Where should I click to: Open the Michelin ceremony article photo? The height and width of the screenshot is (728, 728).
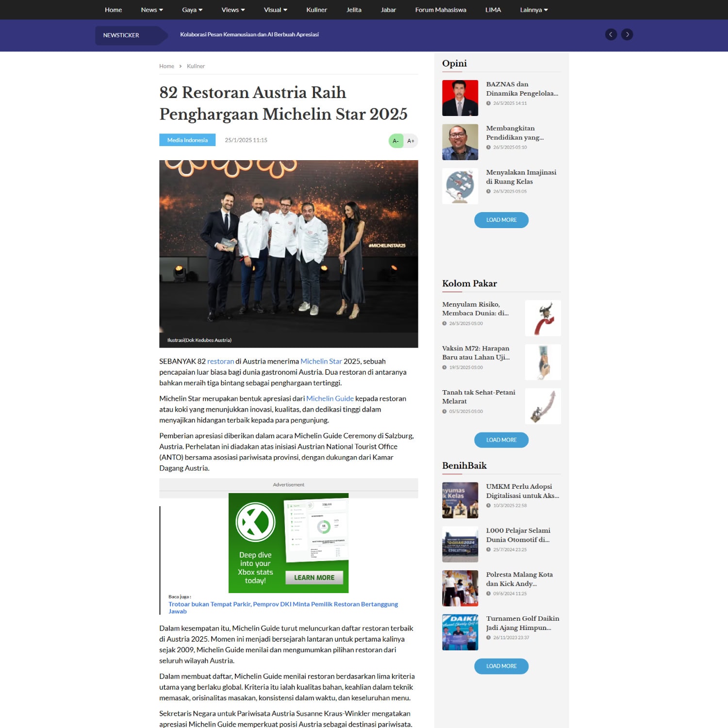point(288,247)
